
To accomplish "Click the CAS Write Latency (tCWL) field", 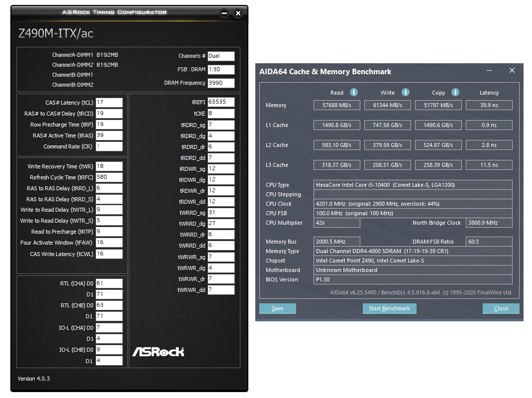I will tap(109, 254).
